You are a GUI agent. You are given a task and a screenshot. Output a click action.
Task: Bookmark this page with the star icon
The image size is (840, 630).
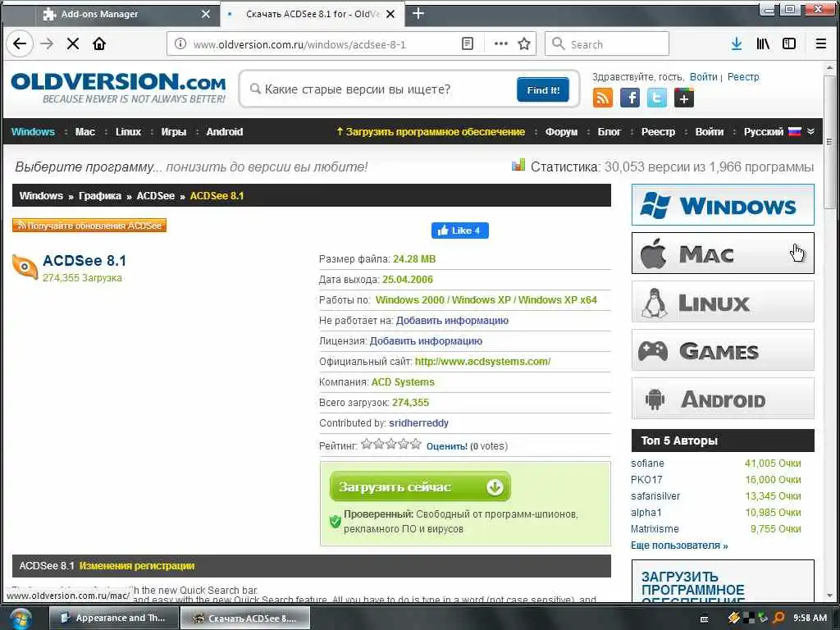[x=524, y=44]
